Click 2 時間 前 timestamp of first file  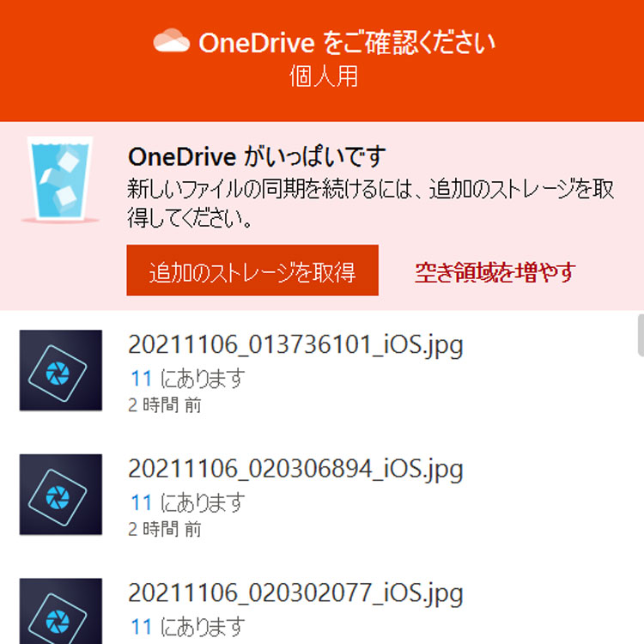coord(164,405)
